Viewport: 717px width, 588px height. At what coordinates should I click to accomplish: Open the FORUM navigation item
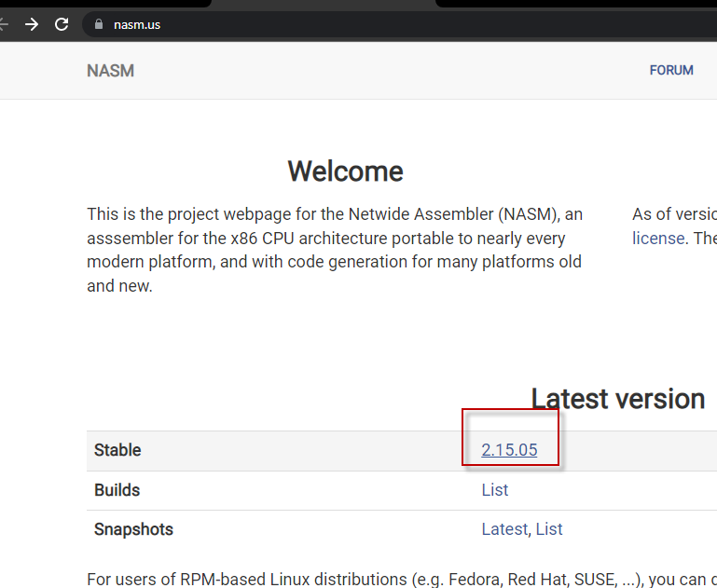[x=671, y=70]
